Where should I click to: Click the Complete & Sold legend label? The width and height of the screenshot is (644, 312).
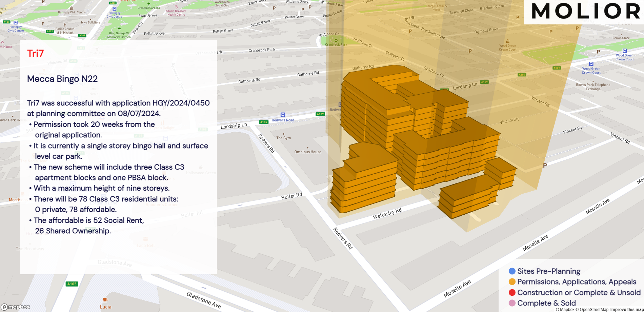pos(547,303)
